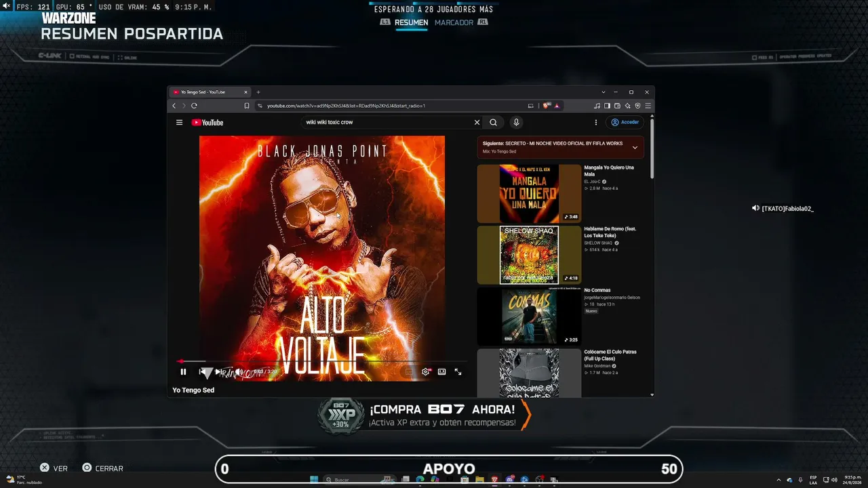Open the YouTube guide hamburger menu
Viewport: 868px width, 488px height.
179,123
